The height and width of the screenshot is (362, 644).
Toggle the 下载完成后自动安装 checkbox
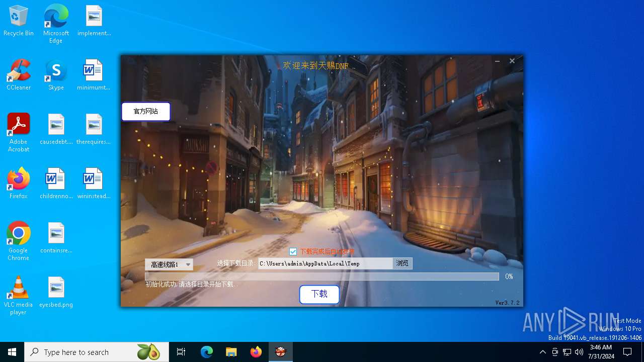pyautogui.click(x=293, y=251)
